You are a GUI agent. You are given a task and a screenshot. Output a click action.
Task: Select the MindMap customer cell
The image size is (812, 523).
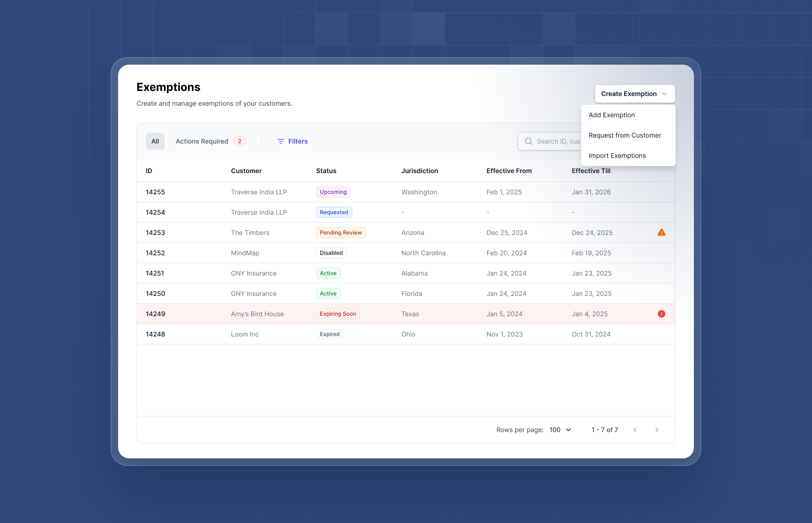coord(245,253)
